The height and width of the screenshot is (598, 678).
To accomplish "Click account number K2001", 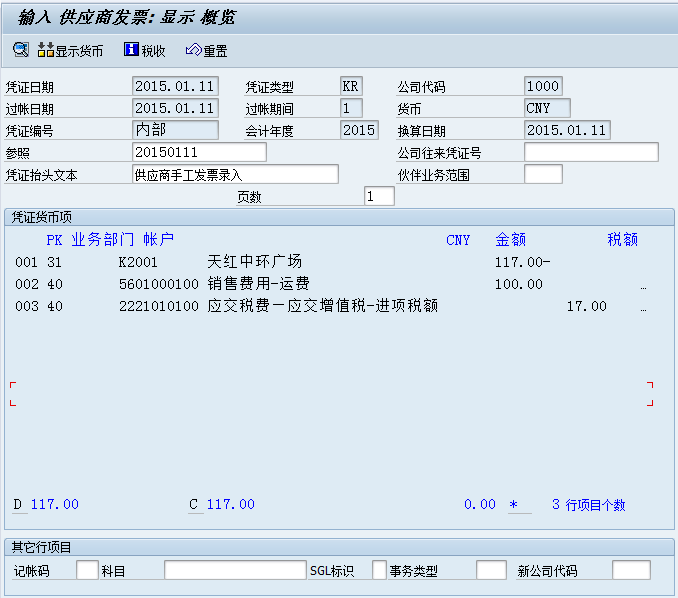I will click(x=138, y=262).
